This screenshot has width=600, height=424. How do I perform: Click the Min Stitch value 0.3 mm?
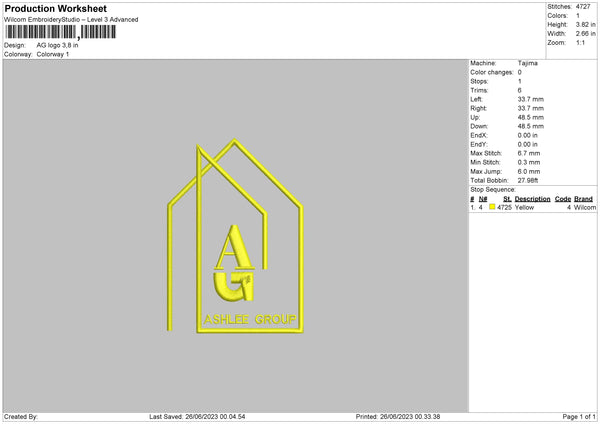pos(529,163)
